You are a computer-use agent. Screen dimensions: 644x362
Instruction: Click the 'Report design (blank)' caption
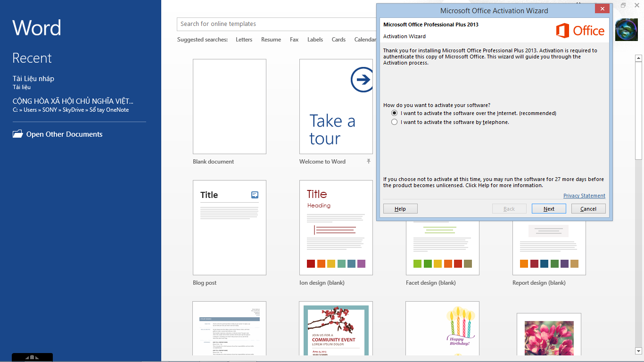click(539, 283)
